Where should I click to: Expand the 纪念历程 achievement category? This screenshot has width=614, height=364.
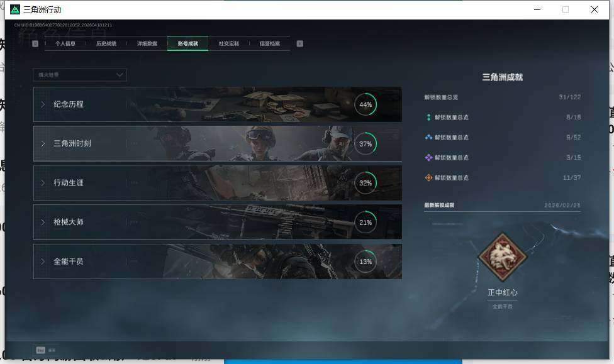click(x=217, y=104)
